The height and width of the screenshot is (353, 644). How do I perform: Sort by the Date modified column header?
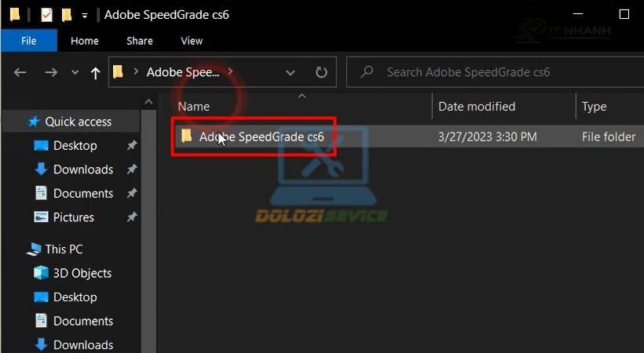pyautogui.click(x=477, y=107)
